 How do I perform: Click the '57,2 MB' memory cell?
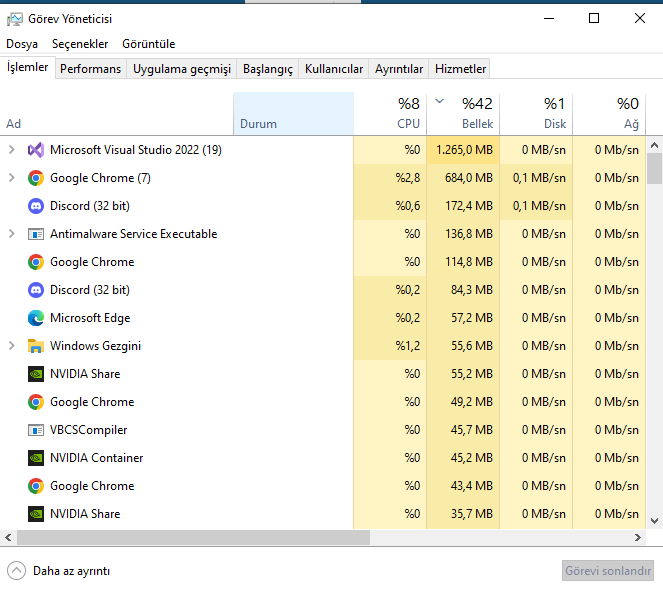pyautogui.click(x=463, y=318)
